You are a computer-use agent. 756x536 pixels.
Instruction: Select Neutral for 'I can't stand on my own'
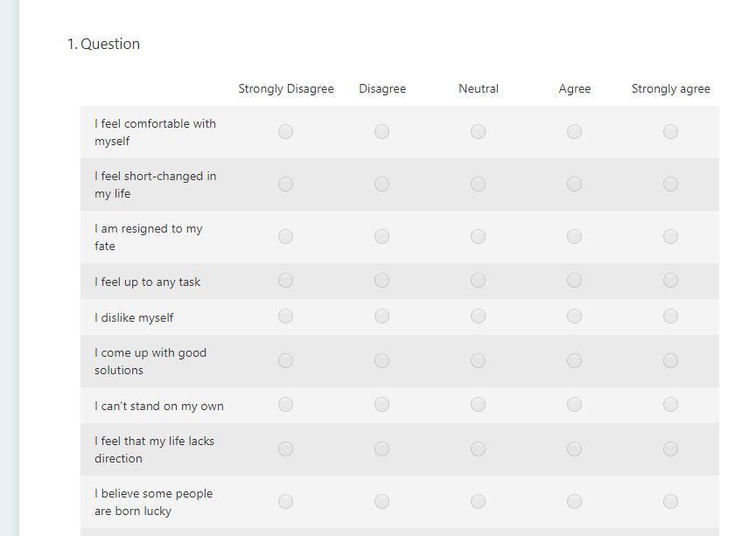pos(478,405)
